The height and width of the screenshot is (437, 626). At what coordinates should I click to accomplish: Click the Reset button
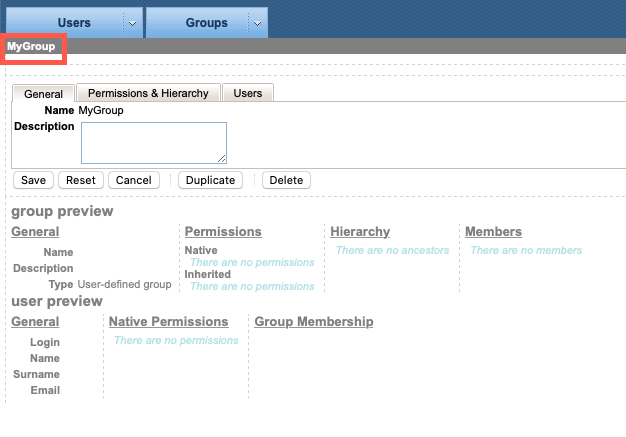pos(81,180)
